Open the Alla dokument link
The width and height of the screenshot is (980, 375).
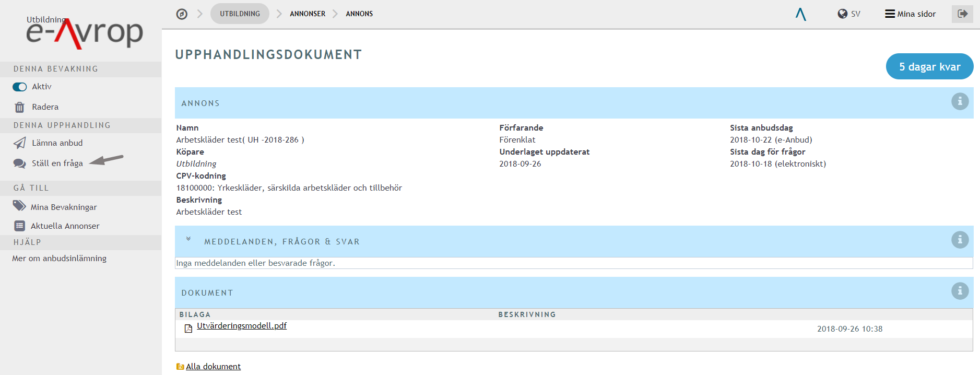(x=213, y=367)
